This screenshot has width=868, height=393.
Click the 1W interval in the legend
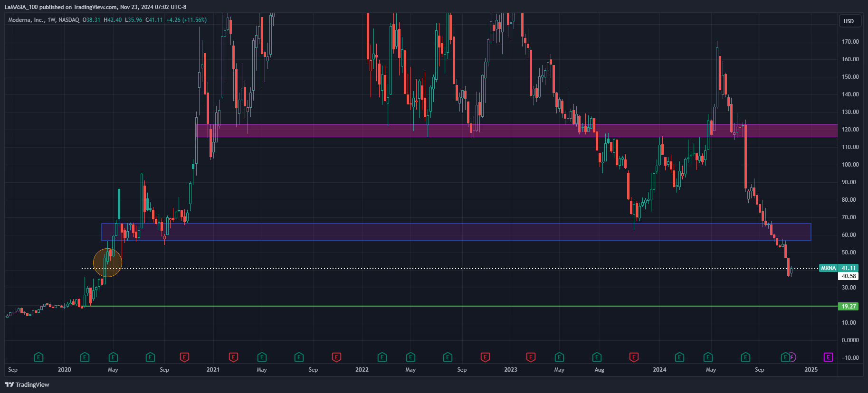click(x=52, y=20)
